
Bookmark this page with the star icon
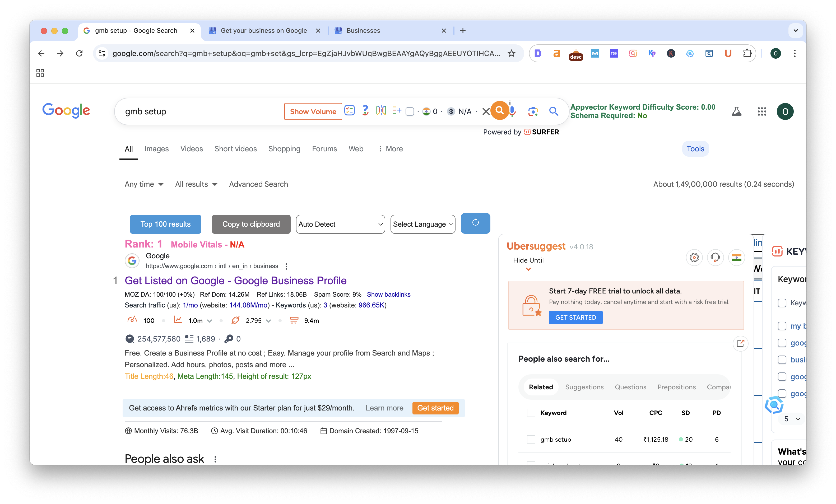pos(511,53)
